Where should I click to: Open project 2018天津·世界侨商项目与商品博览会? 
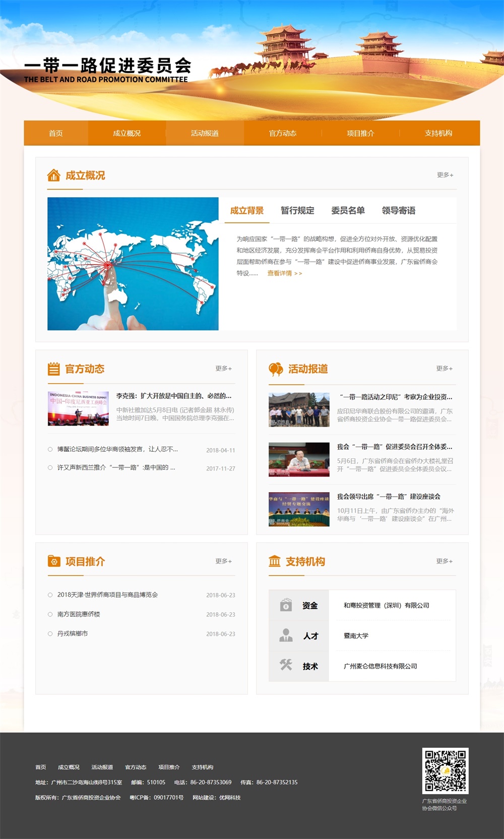tap(107, 595)
